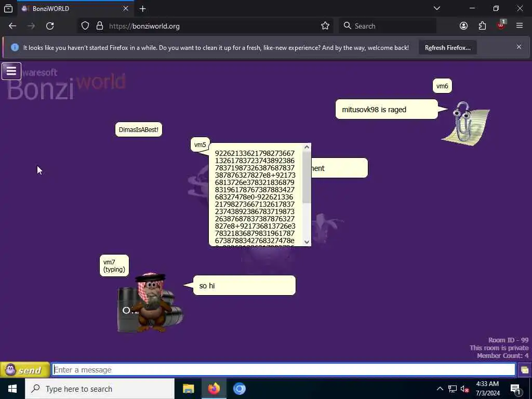Close the BonziWORLD tab
Viewport: 532px width, 399px height.
[126, 8]
